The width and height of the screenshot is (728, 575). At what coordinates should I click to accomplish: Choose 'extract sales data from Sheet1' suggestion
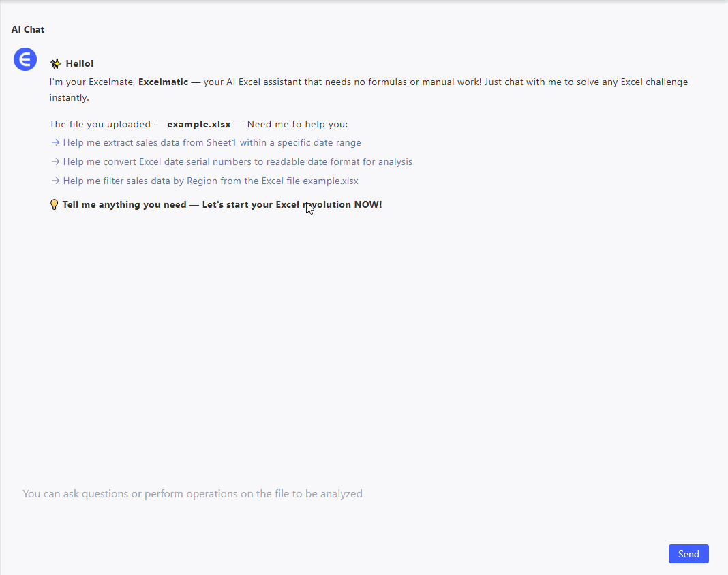pyautogui.click(x=212, y=143)
